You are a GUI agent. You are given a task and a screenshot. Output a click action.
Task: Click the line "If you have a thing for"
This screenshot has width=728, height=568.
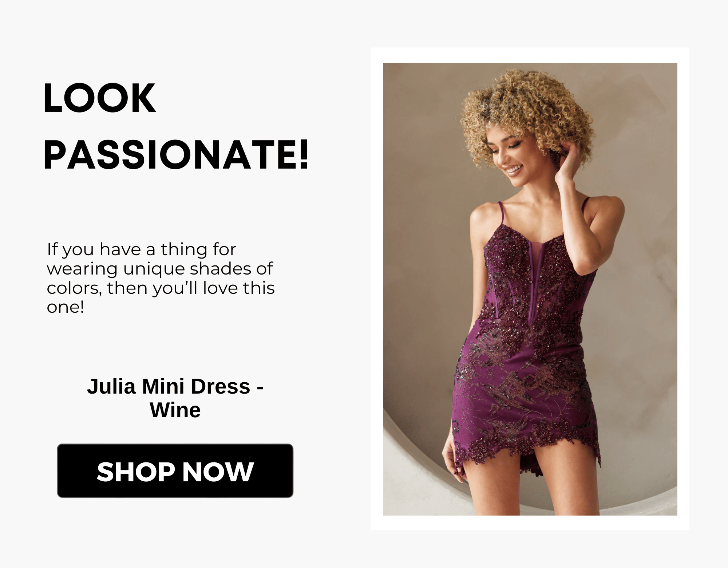click(x=142, y=250)
